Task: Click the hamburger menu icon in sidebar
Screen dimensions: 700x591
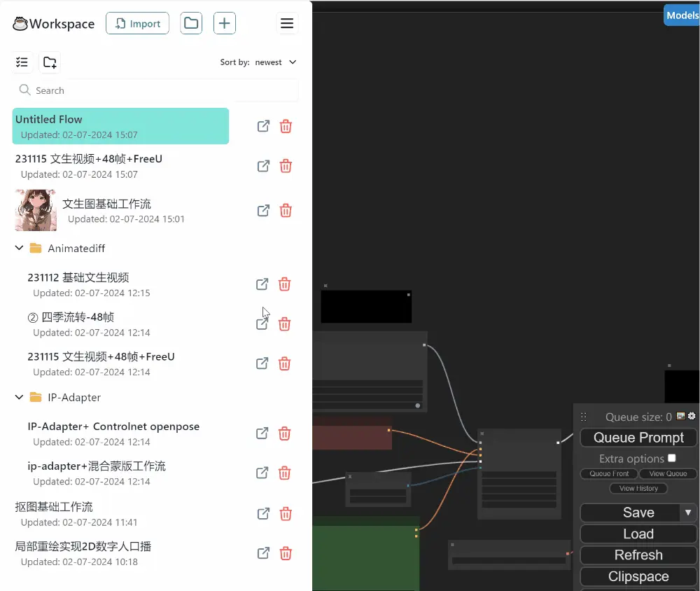Action: pyautogui.click(x=287, y=23)
